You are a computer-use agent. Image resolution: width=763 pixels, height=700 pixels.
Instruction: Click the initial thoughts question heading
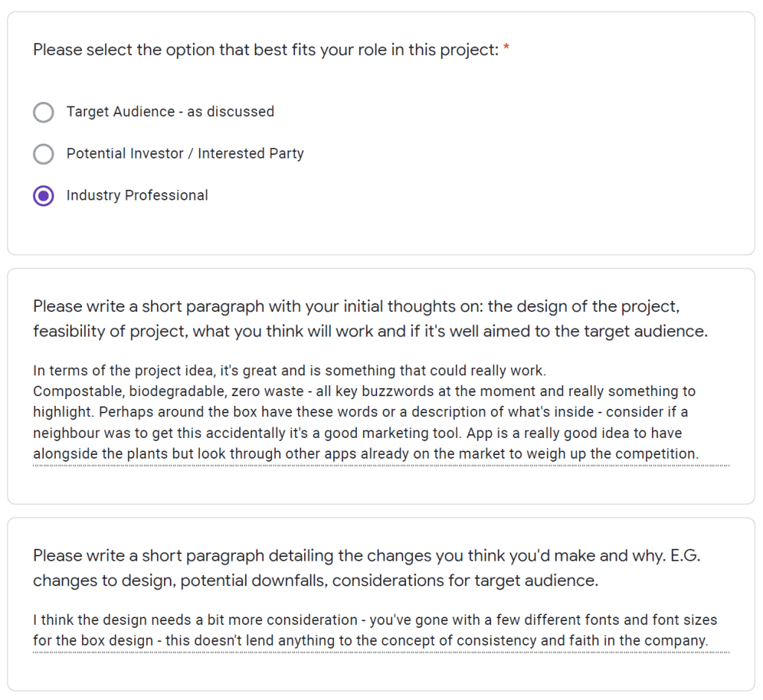pyautogui.click(x=356, y=307)
